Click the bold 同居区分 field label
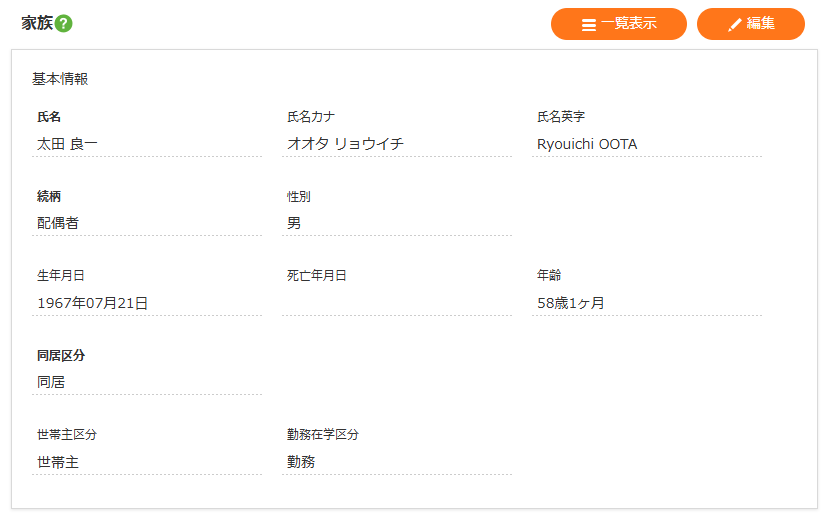The width and height of the screenshot is (830, 519). pyautogui.click(x=61, y=355)
